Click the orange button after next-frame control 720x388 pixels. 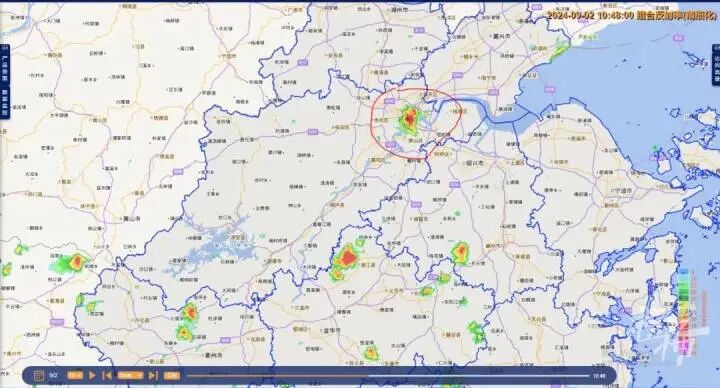pyautogui.click(x=172, y=376)
